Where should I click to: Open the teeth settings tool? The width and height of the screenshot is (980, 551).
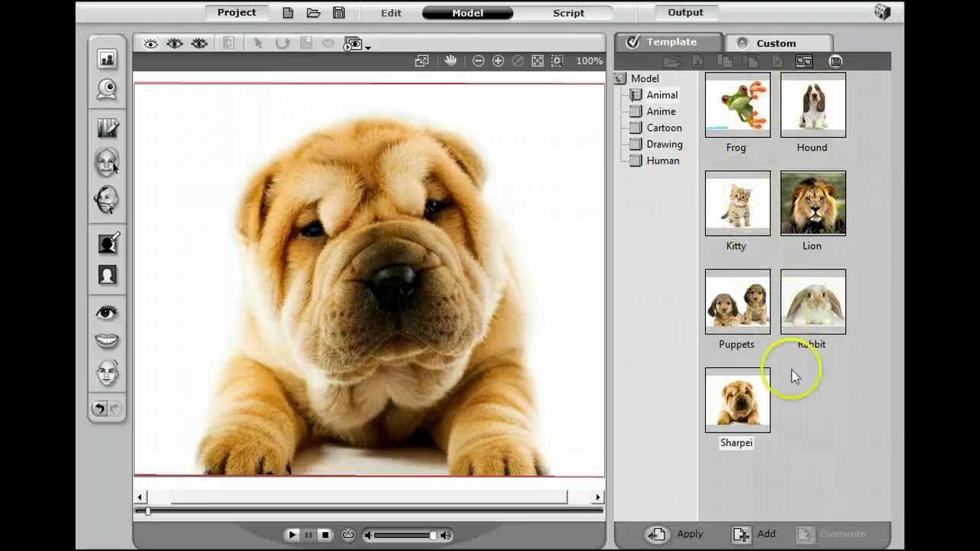tap(107, 341)
